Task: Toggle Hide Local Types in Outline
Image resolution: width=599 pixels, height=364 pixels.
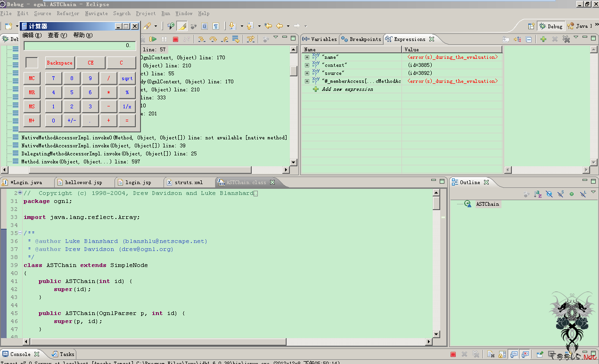Action: coord(583,194)
